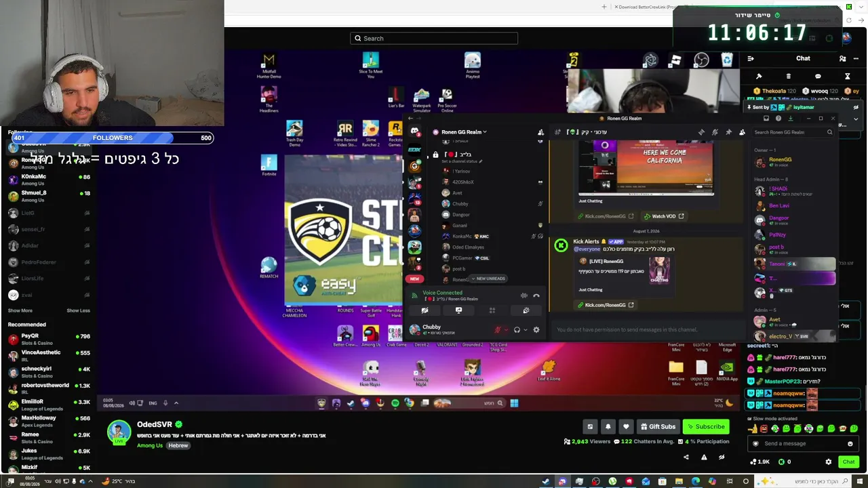Open Discord home direct messages
The image size is (868, 488).
tap(414, 132)
